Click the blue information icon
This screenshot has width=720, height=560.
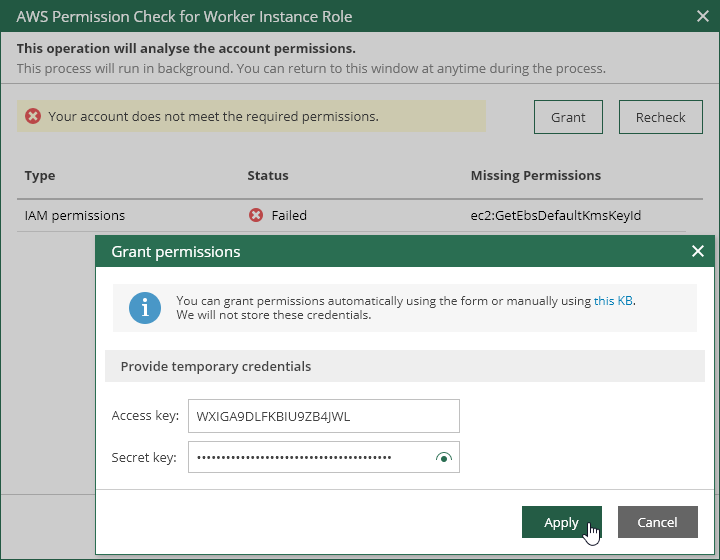pyautogui.click(x=145, y=308)
